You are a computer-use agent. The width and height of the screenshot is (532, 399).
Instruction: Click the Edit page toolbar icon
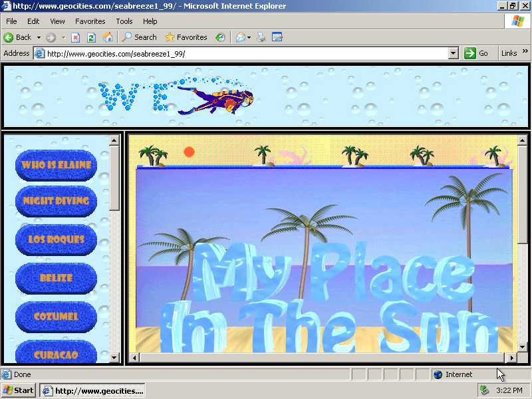click(277, 37)
